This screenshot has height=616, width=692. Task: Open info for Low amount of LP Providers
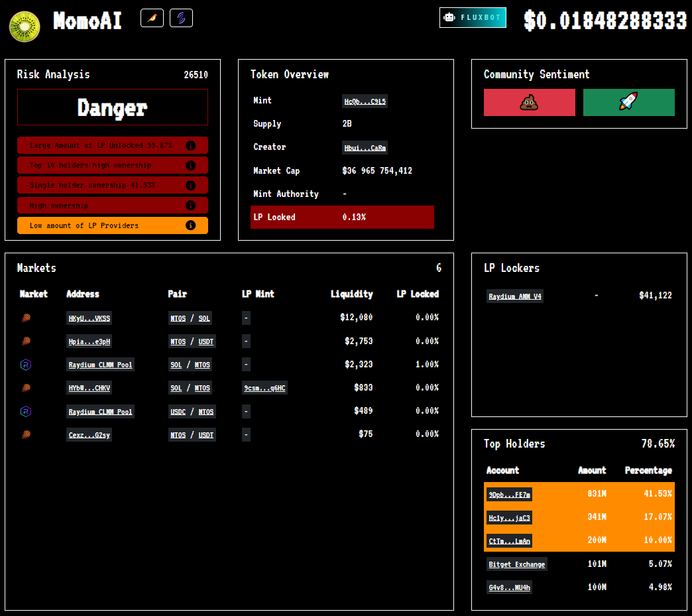(x=192, y=225)
